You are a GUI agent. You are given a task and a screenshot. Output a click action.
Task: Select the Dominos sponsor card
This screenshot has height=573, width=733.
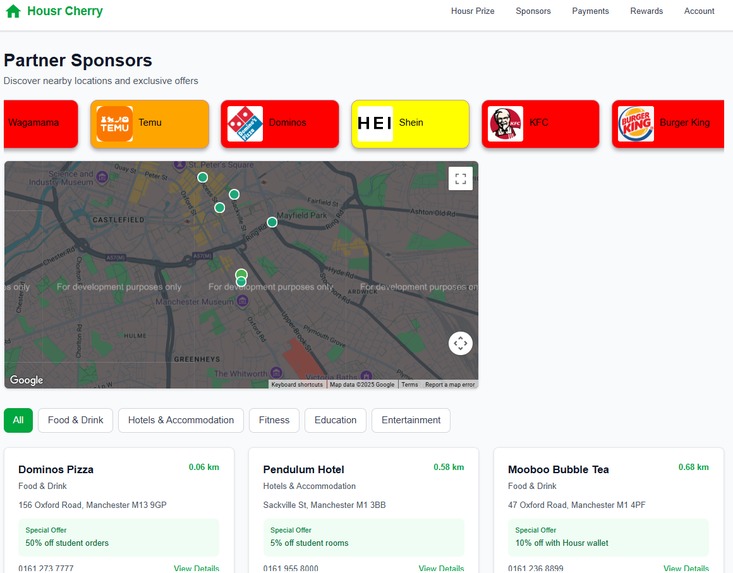(280, 124)
